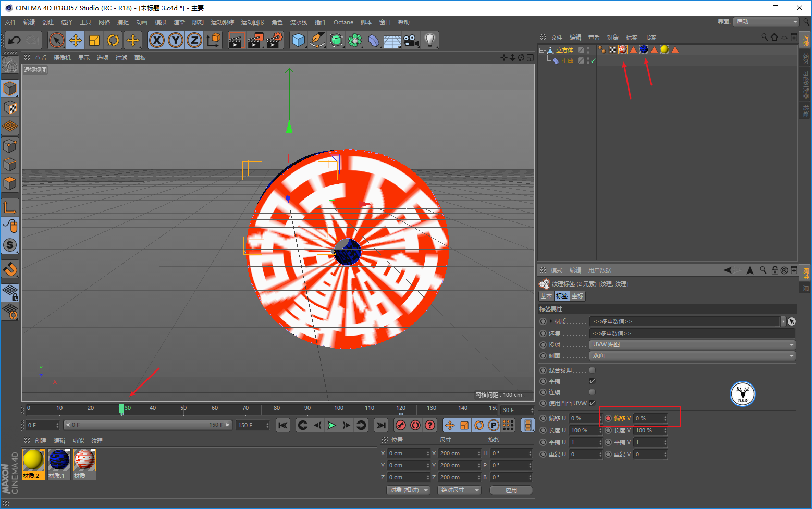The height and width of the screenshot is (509, 812).
Task: Select the red texture tag on 立方体
Action: [623, 49]
